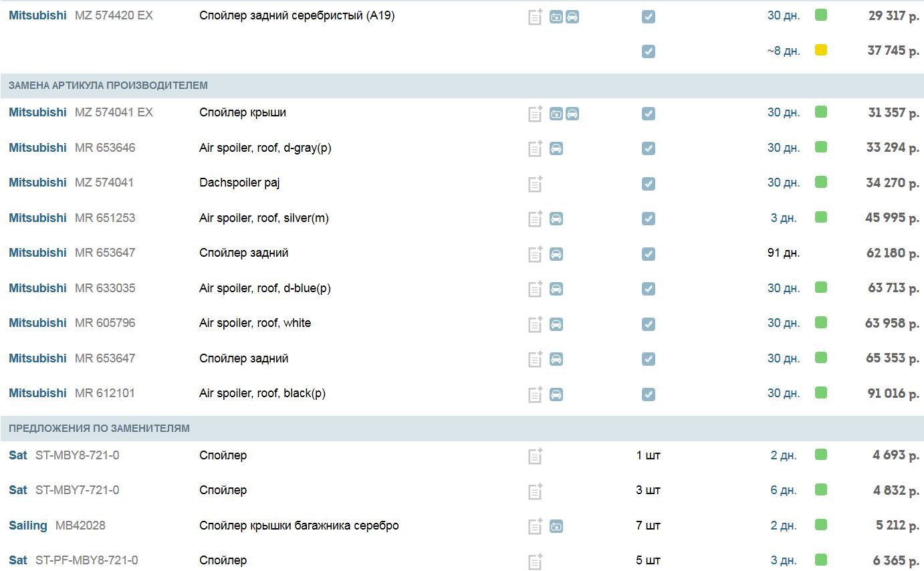
Task: Click yellow status indicator for ~8 дн. offer
Action: (x=821, y=50)
